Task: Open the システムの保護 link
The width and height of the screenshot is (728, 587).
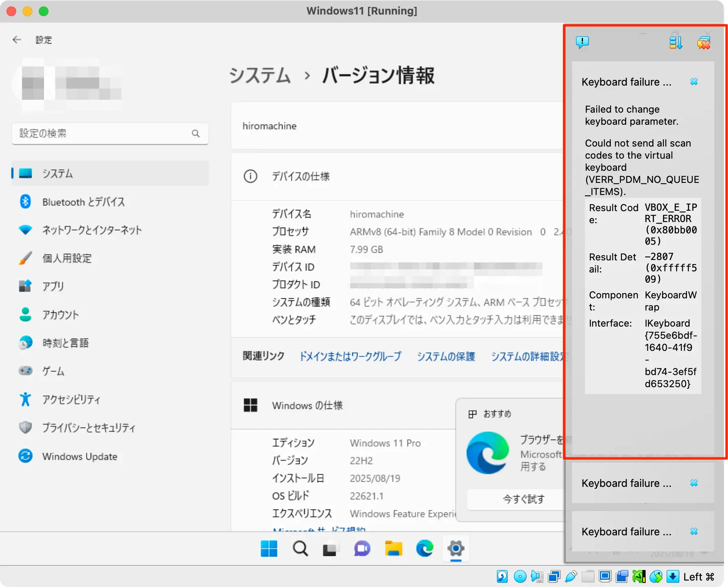Action: click(x=446, y=356)
